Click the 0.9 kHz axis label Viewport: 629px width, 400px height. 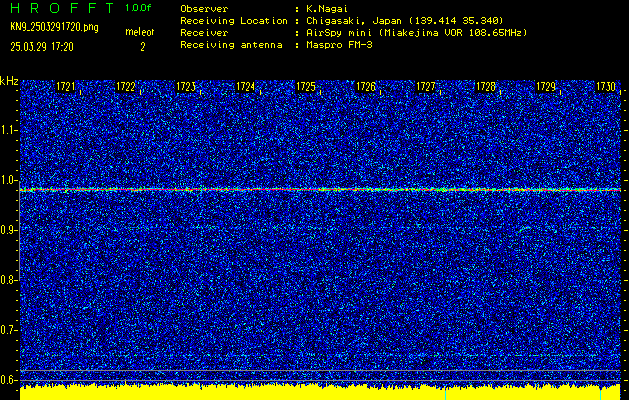[8, 230]
